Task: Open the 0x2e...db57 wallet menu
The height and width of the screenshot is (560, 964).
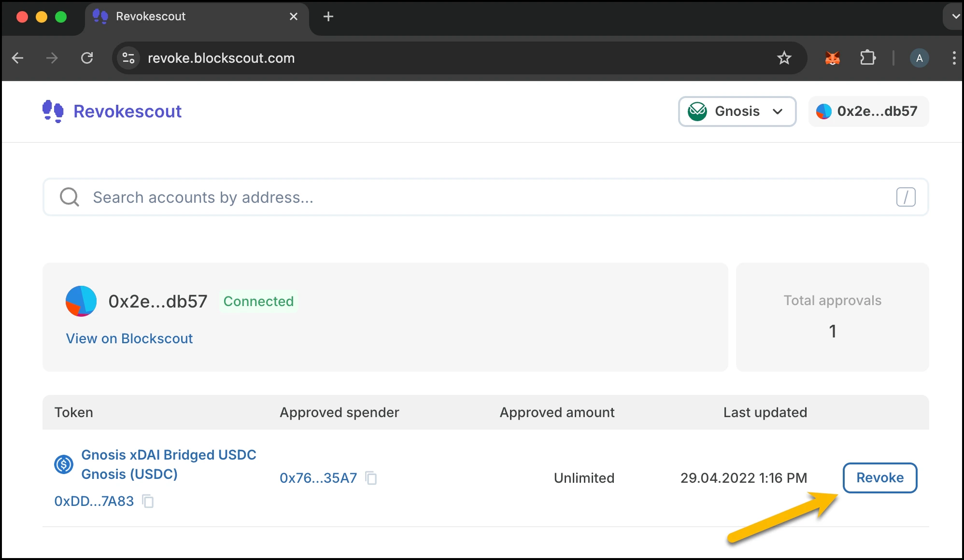Action: 868,112
